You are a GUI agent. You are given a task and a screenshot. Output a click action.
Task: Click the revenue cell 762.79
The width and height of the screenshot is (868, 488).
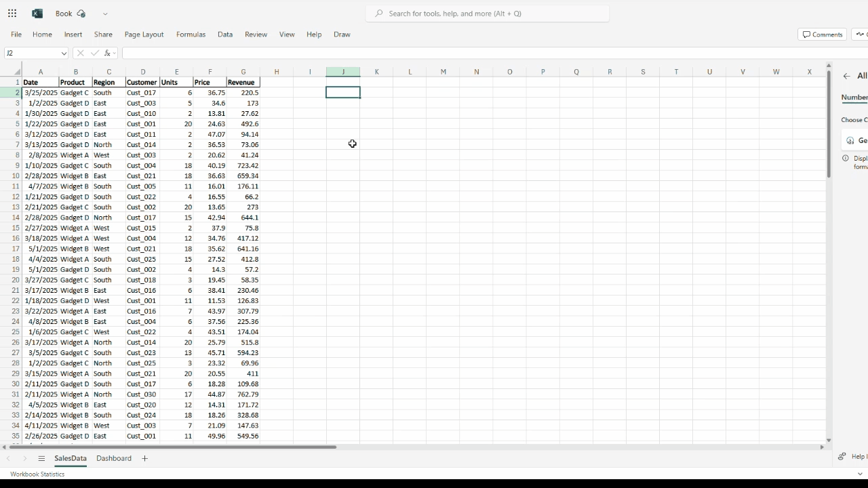243,394
